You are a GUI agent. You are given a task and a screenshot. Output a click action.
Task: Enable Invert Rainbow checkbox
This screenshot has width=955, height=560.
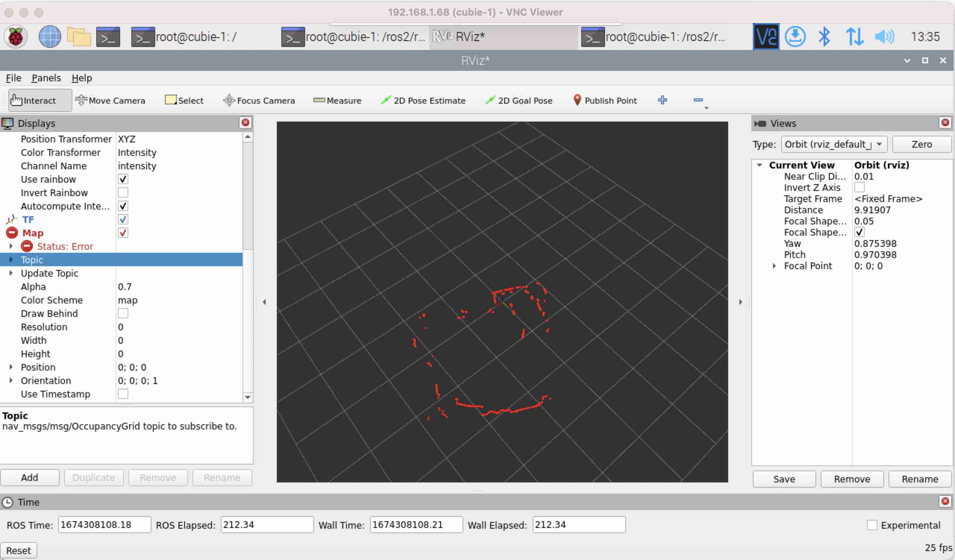tap(122, 193)
